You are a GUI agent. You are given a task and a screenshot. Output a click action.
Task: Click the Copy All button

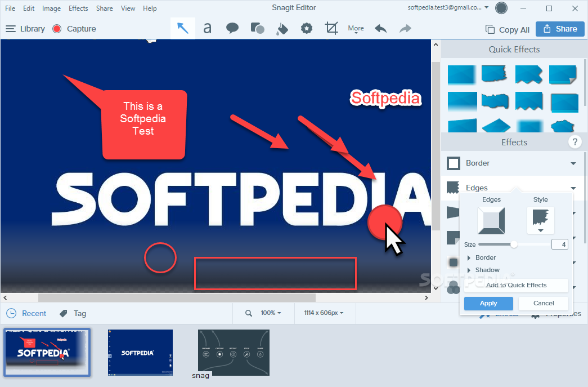click(508, 30)
